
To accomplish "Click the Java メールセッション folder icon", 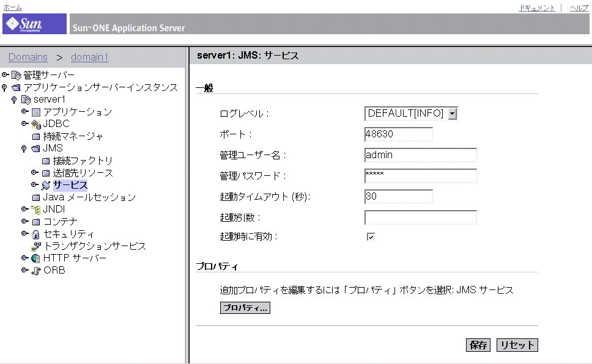I will [36, 197].
